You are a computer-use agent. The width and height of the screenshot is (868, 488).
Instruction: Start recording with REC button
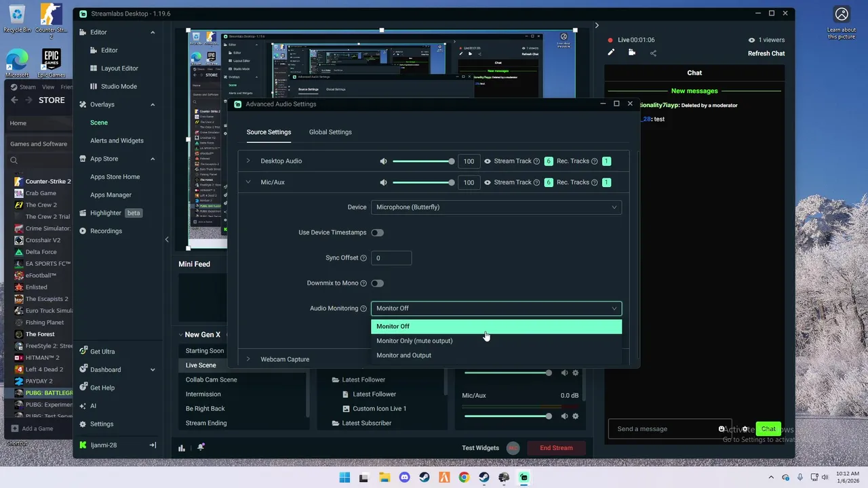point(513,448)
